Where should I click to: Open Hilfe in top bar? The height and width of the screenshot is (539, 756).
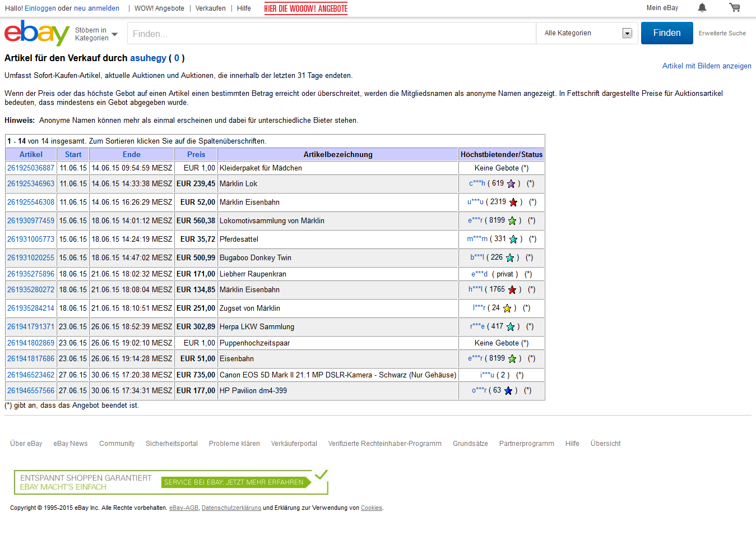pos(244,8)
